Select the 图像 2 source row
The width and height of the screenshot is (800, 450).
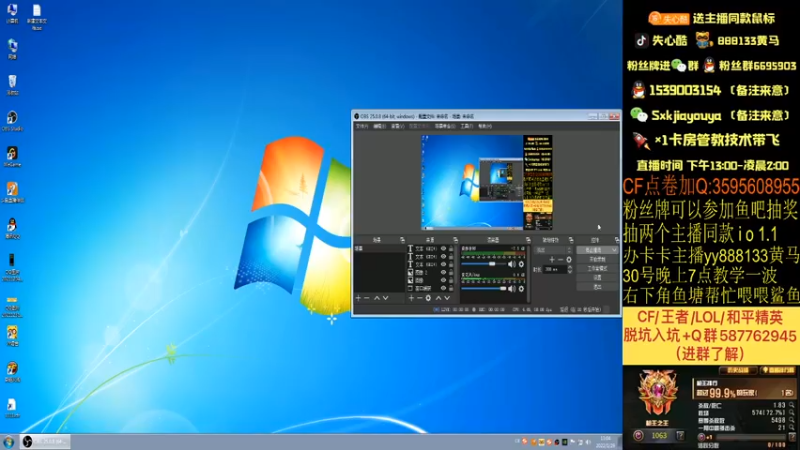tap(430, 272)
